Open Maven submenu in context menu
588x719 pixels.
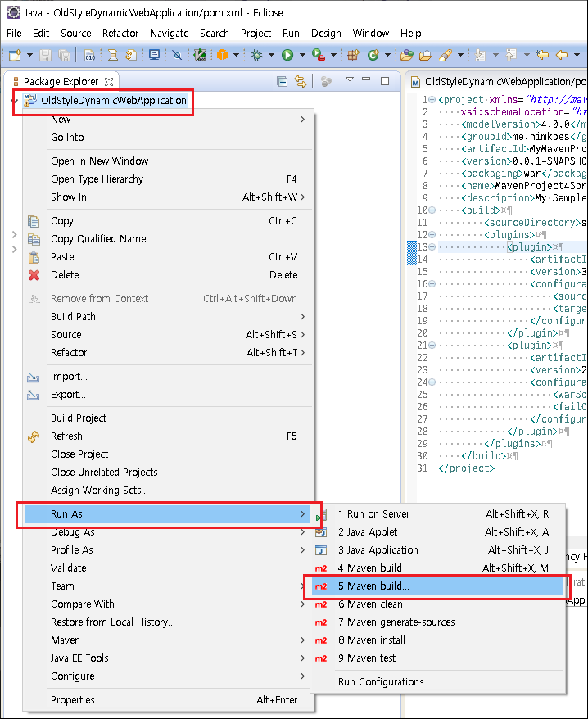click(168, 640)
